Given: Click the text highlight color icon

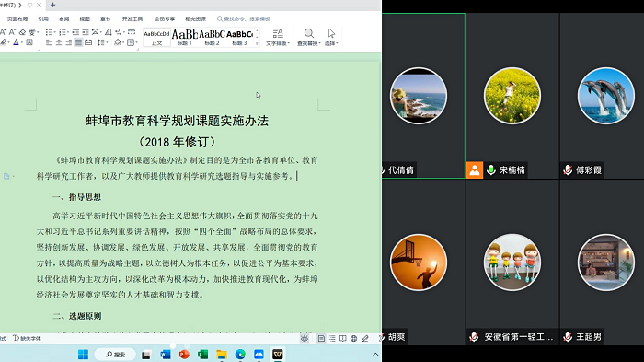Looking at the screenshot, I should (4, 42).
